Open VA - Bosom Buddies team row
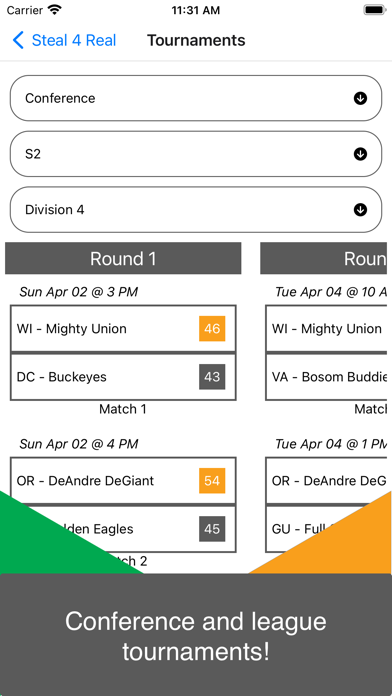 326,377
